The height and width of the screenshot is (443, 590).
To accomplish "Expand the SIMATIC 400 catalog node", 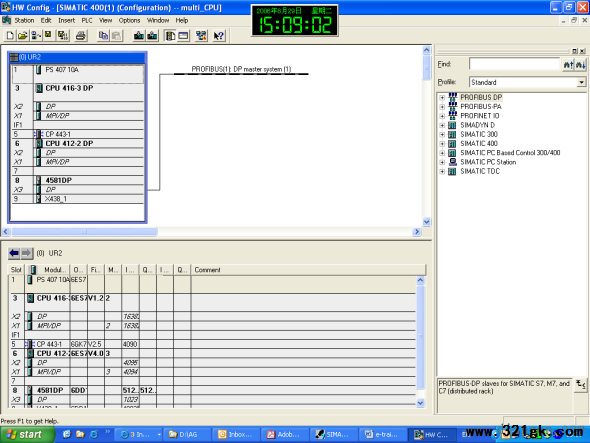I will (442, 144).
